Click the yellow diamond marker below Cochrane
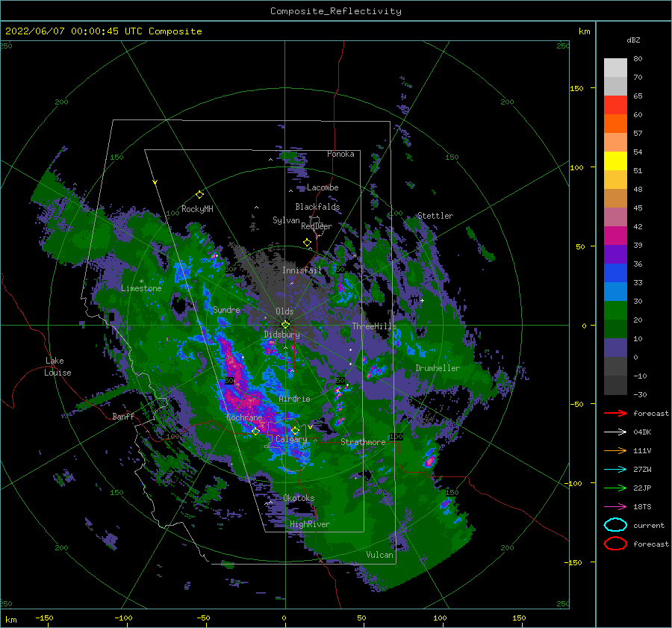The image size is (672, 628). click(x=255, y=431)
